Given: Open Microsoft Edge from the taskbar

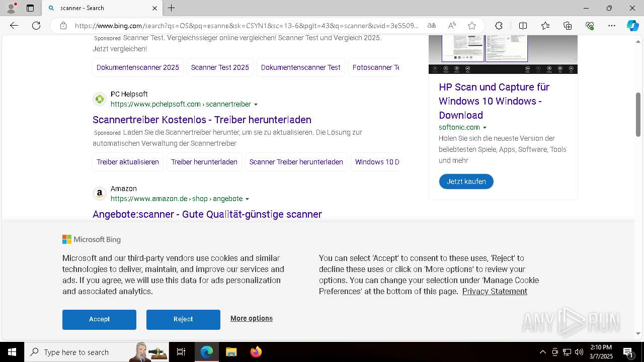Looking at the screenshot, I should pos(207,352).
